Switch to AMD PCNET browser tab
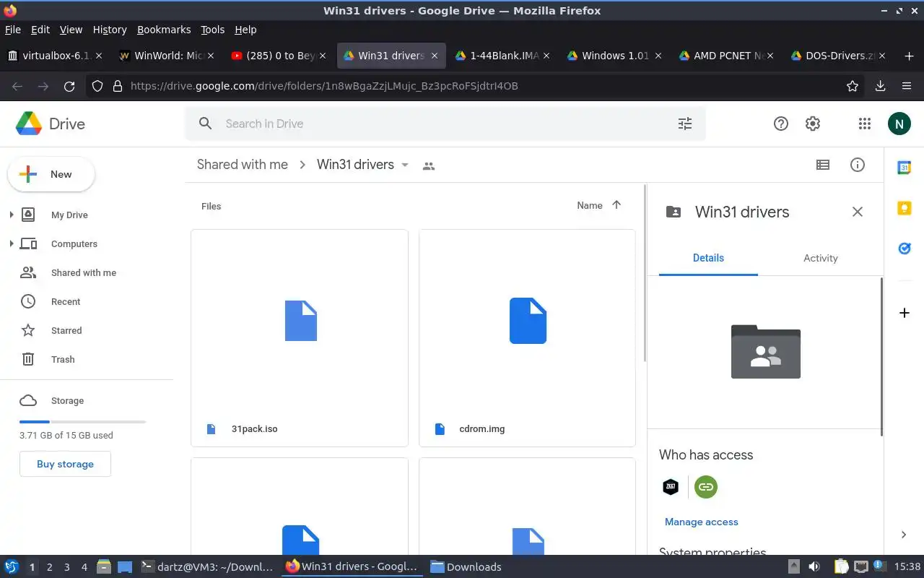The width and height of the screenshot is (924, 578). tap(726, 56)
